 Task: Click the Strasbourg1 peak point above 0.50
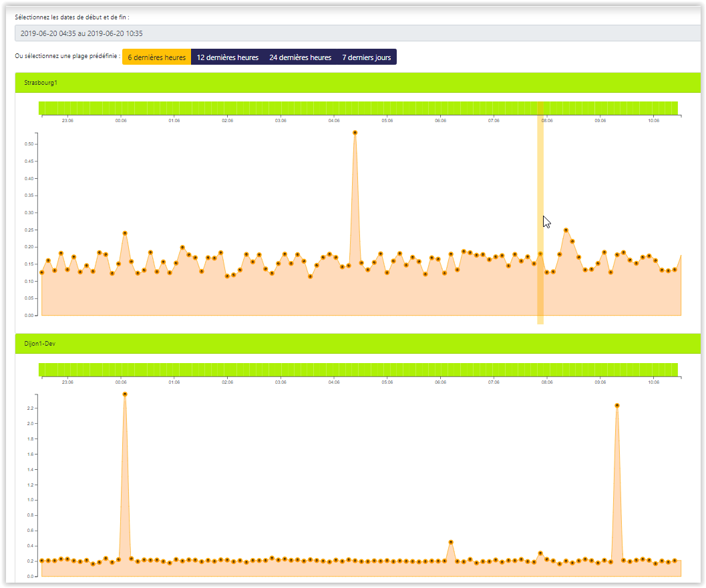point(355,133)
